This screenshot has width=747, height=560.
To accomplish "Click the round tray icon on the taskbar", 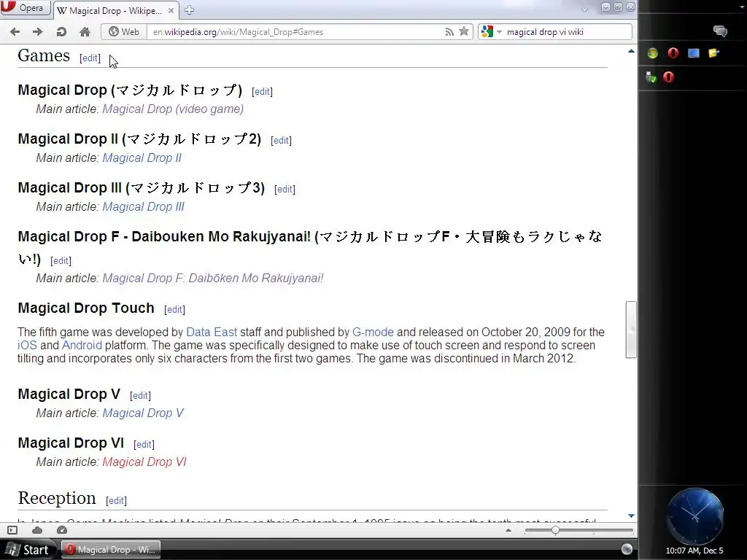I will pyautogui.click(x=627, y=549).
